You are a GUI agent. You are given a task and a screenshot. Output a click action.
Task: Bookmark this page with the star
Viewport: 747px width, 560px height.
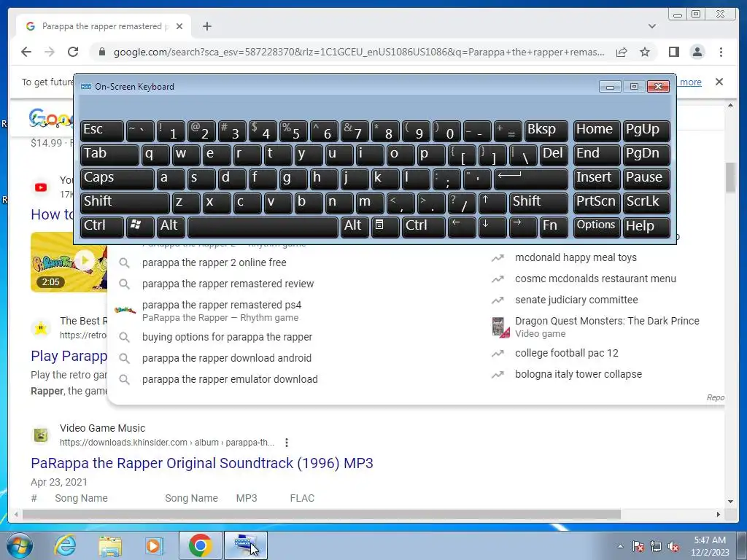[x=645, y=52]
